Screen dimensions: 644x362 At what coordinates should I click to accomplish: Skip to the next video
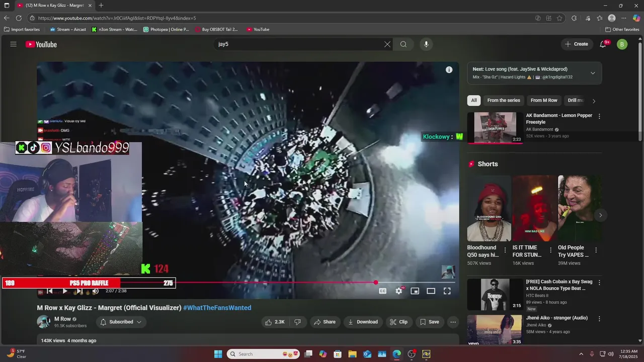click(79, 291)
